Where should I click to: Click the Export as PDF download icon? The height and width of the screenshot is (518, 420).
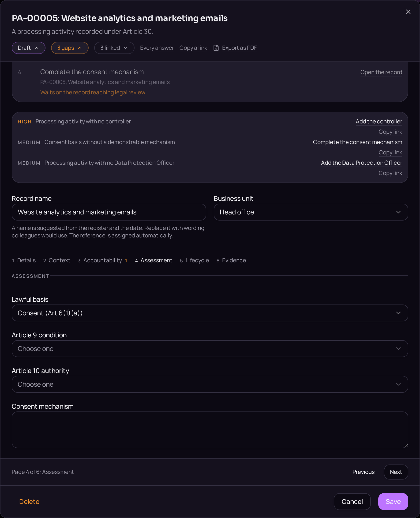click(x=216, y=48)
